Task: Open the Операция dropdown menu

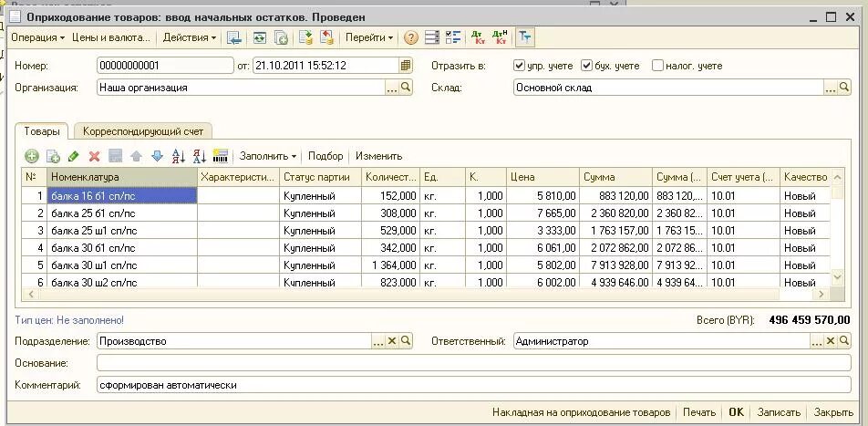Action: click(37, 37)
